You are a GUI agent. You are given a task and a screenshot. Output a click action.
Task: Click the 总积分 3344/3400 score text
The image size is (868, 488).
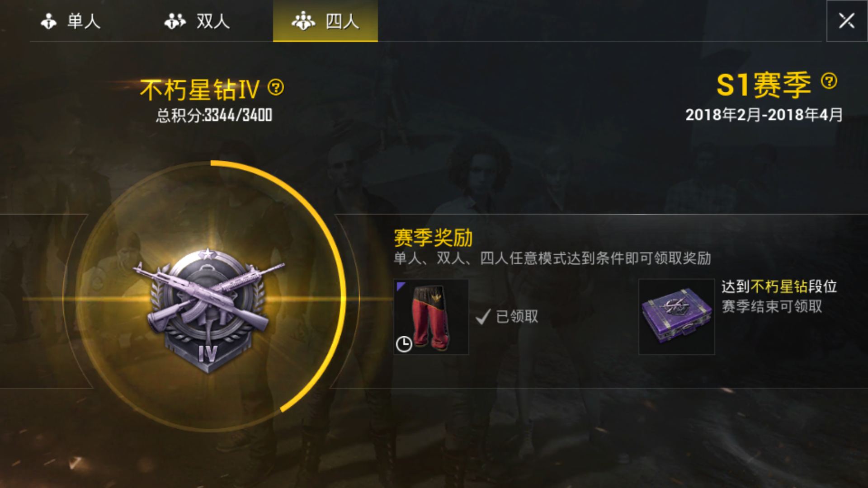[x=214, y=116]
